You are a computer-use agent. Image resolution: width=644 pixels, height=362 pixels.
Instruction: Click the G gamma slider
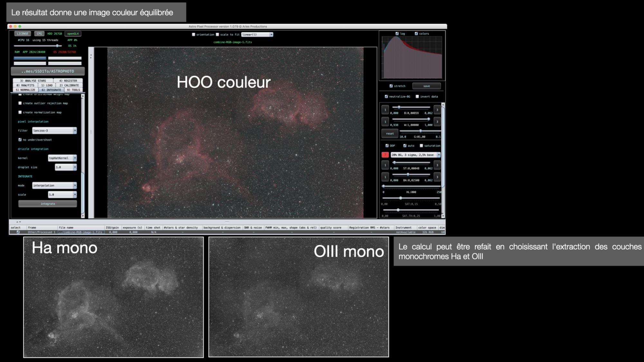(x=420, y=131)
